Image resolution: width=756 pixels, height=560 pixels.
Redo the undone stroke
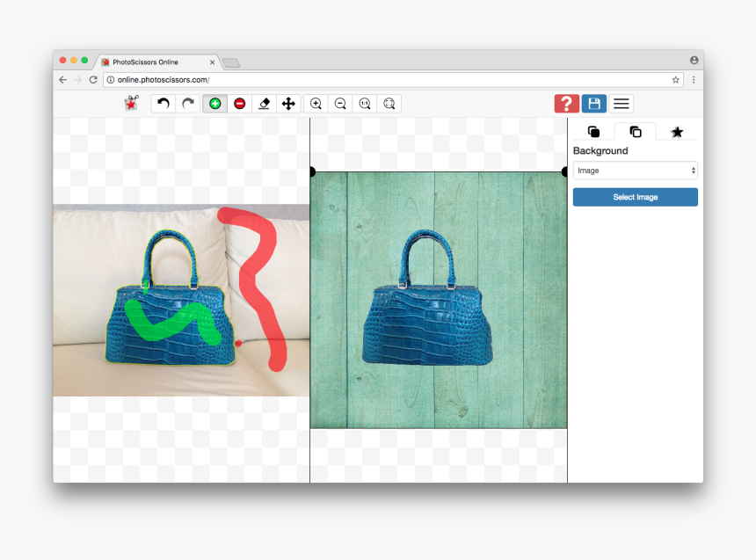point(187,103)
